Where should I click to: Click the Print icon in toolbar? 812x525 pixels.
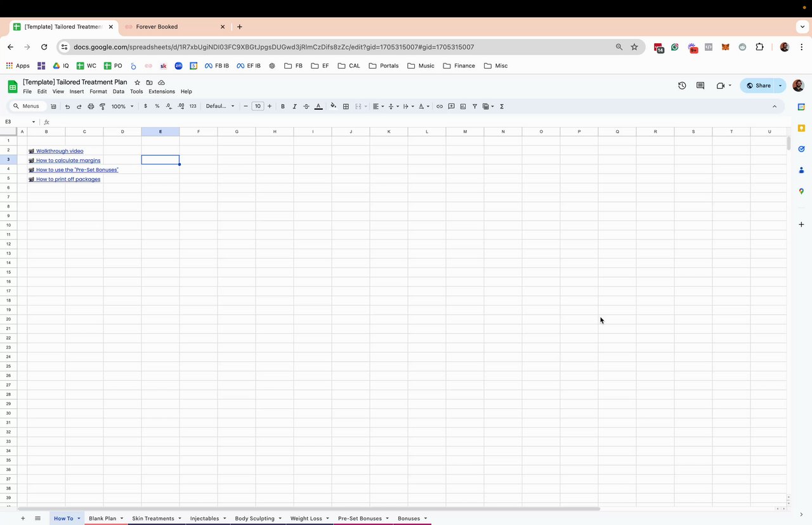(x=91, y=107)
